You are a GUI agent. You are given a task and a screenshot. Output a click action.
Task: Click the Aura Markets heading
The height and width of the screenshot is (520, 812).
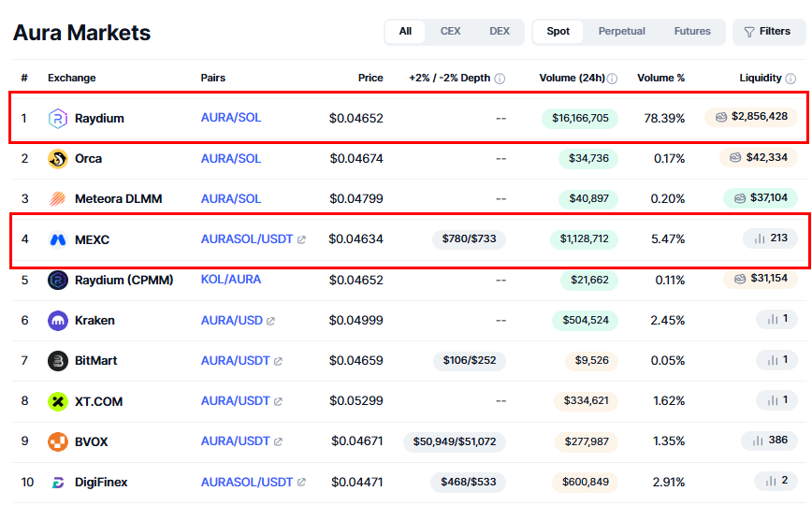tap(81, 33)
